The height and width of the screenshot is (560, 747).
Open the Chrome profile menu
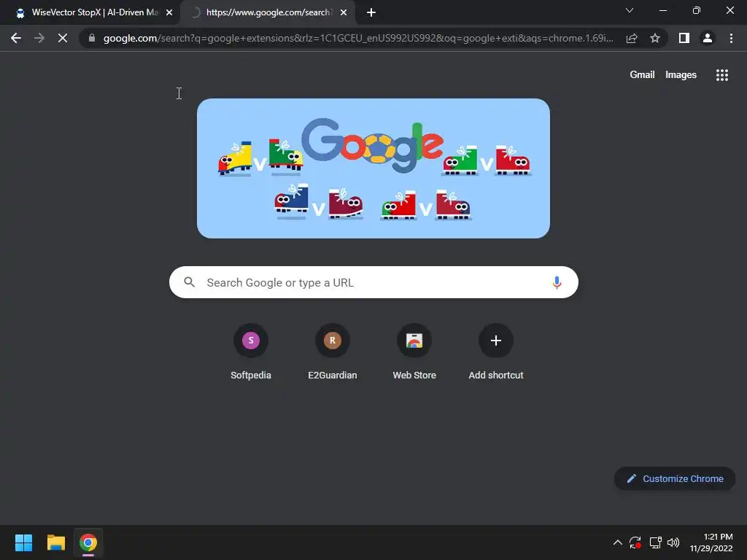tap(708, 38)
